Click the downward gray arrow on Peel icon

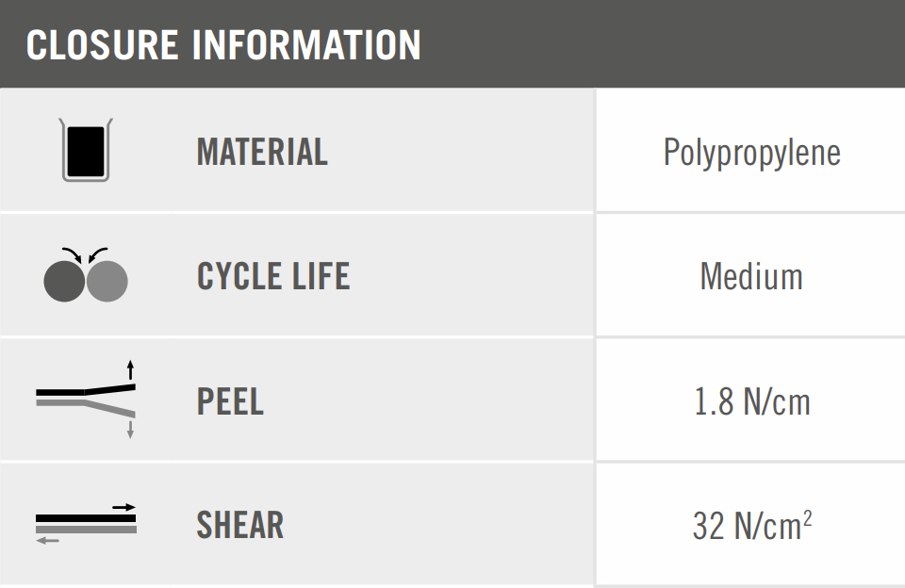point(130,429)
